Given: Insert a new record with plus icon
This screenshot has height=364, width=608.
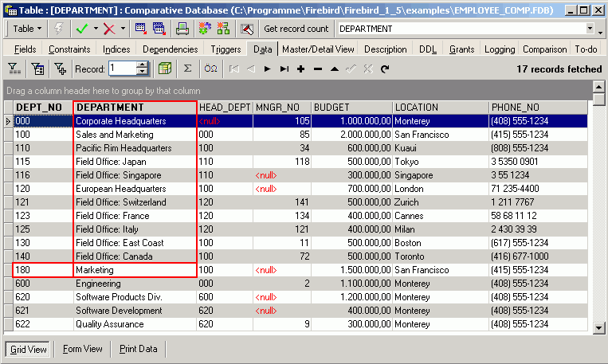Looking at the screenshot, I should click(x=301, y=69).
